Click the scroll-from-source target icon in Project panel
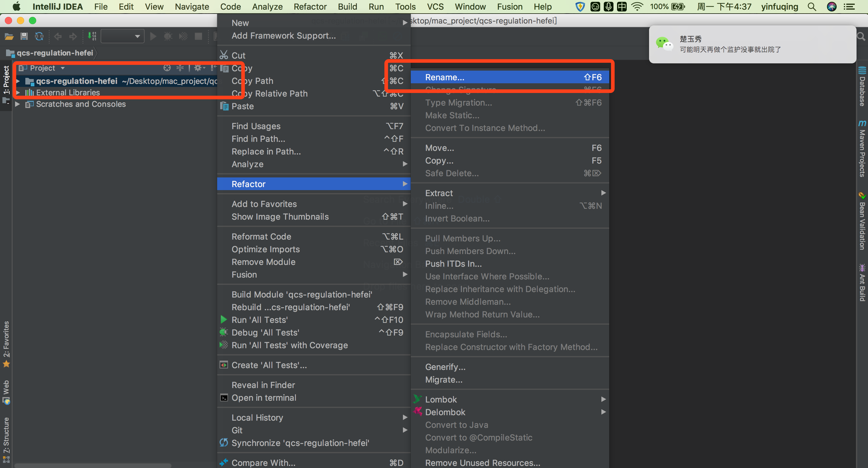The image size is (868, 468). pos(167,68)
